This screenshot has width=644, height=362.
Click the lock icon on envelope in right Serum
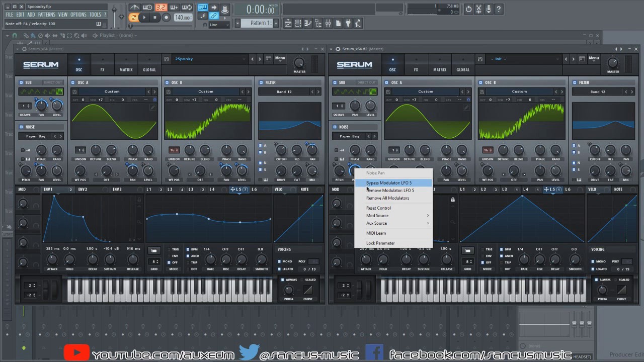pyautogui.click(x=453, y=200)
